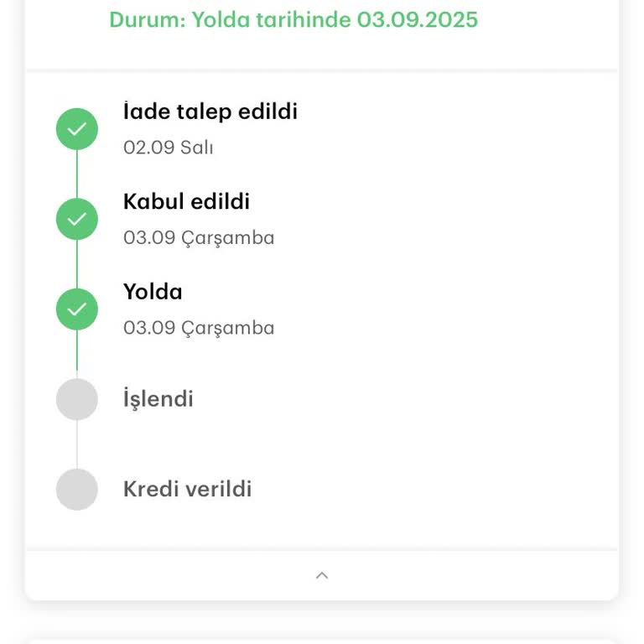Click the green line between Kabul edildi and Yolda
The image size is (644, 644).
point(77,264)
